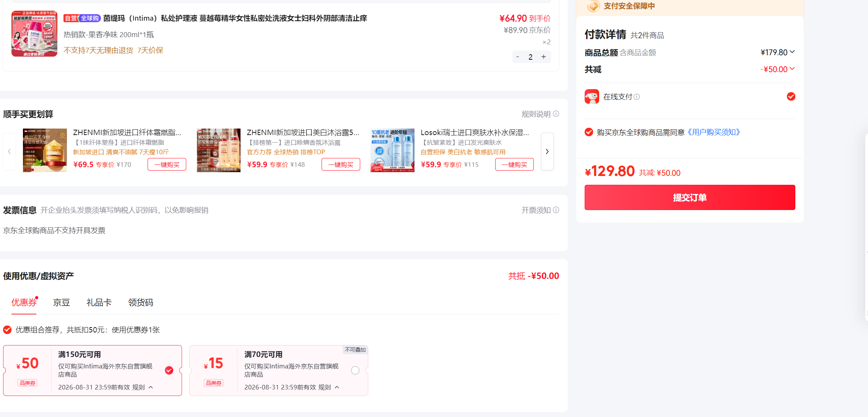The height and width of the screenshot is (417, 868).
Task: Toggle the recommended coupon combination checkbox
Action: coord(7,330)
